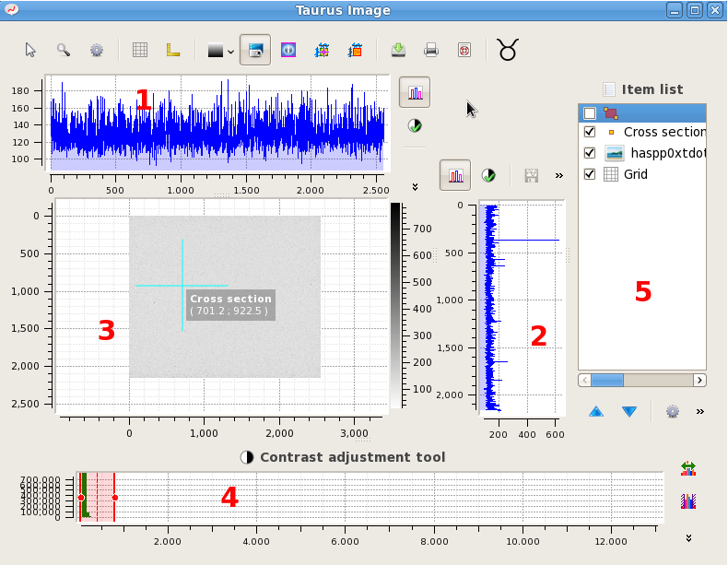The height and width of the screenshot is (565, 728).
Task: Click the yellow axis scale tool
Action: coord(172,50)
